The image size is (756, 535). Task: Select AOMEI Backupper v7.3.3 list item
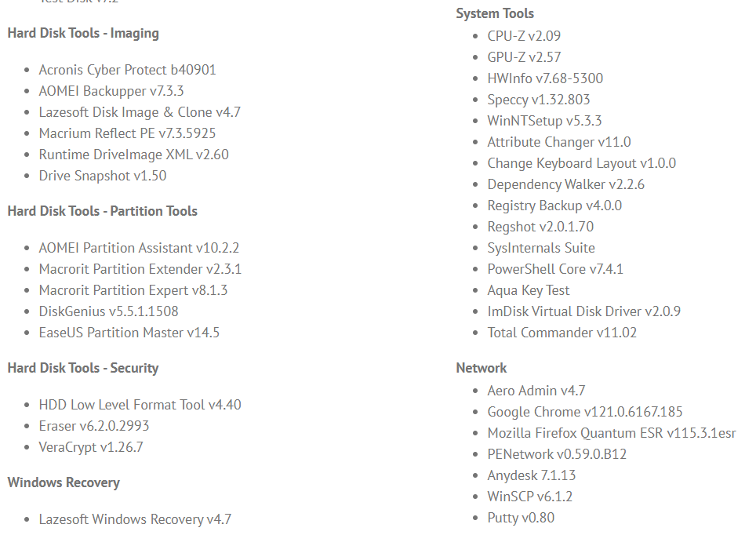pos(111,91)
